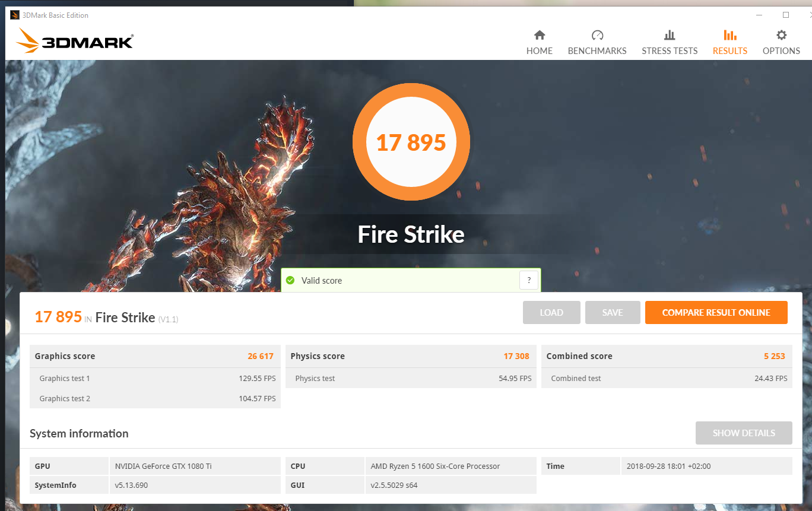Click the 104.57 FPS value

point(257,398)
